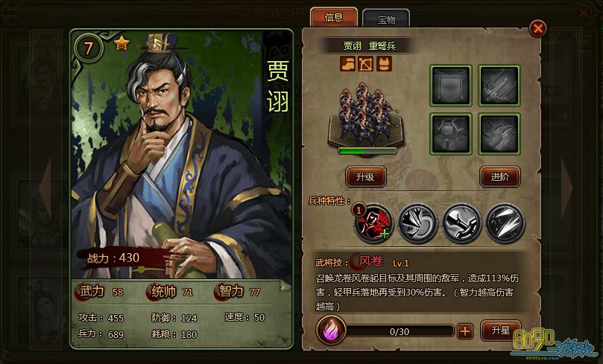This screenshot has width=603, height=364.
Task: Click the 升星 star-up button
Action: (x=500, y=331)
